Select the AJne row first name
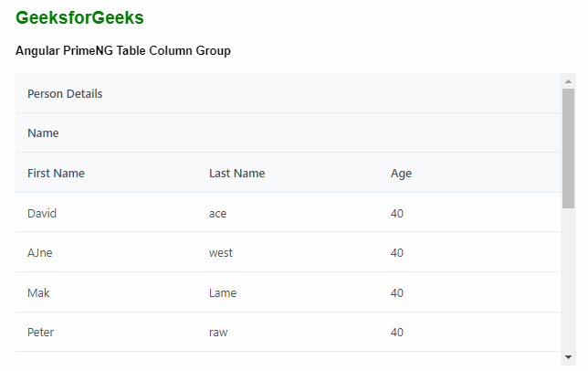 (x=40, y=253)
